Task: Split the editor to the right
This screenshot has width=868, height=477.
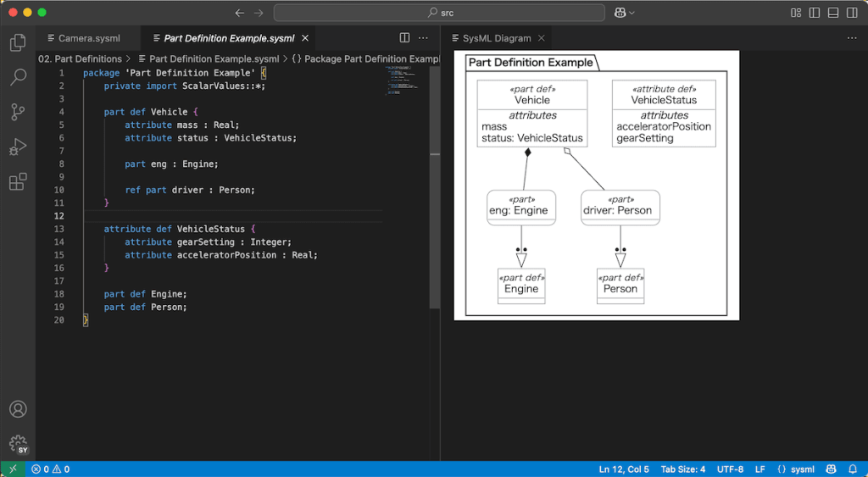Action: [x=404, y=38]
